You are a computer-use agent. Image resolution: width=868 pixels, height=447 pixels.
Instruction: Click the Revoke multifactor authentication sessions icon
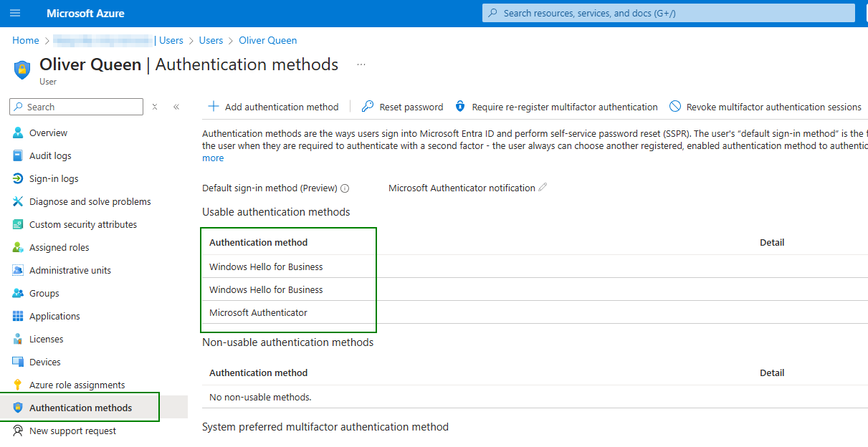[x=675, y=107]
